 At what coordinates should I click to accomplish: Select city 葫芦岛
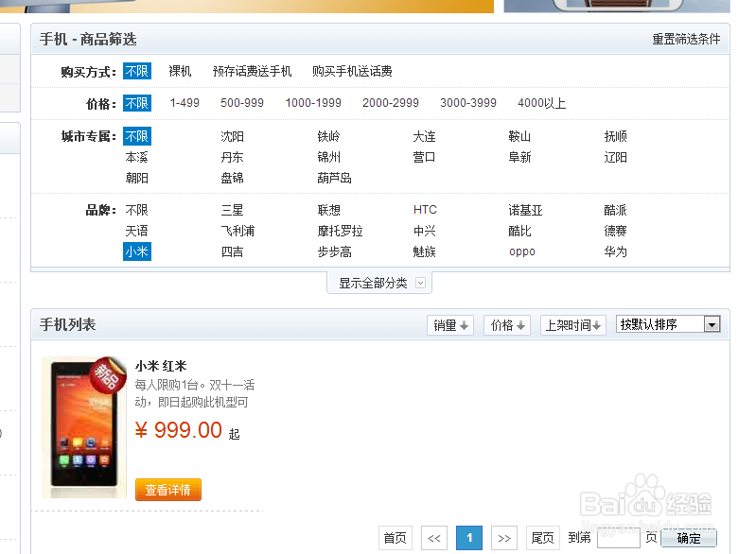335,179
